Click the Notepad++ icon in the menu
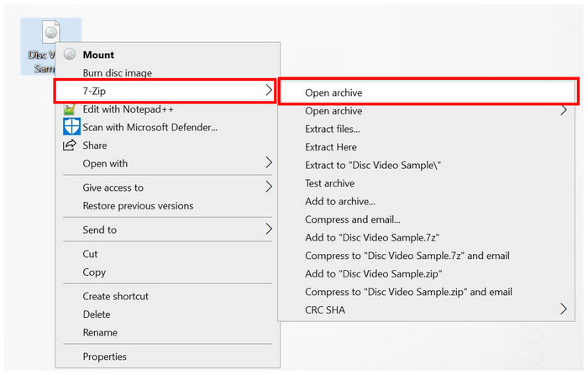This screenshot has height=375, width=588. pos(70,109)
